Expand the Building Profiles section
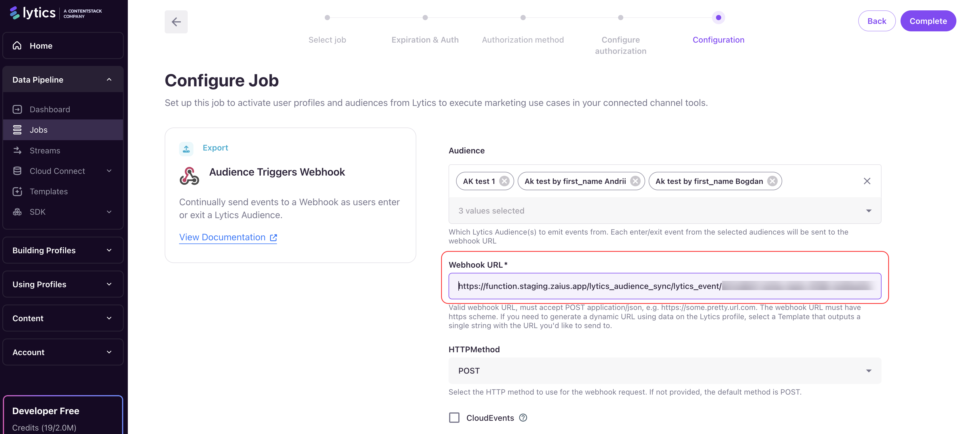 pyautogui.click(x=63, y=250)
